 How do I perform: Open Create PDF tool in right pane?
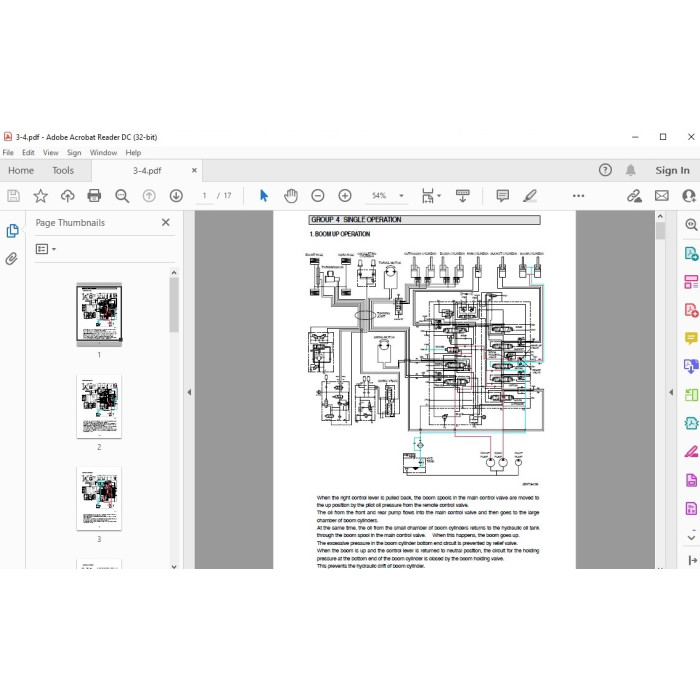[691, 310]
